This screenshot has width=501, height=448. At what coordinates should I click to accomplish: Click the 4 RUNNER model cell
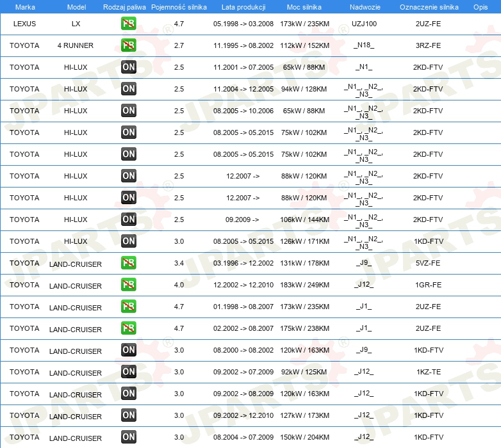[x=76, y=45]
